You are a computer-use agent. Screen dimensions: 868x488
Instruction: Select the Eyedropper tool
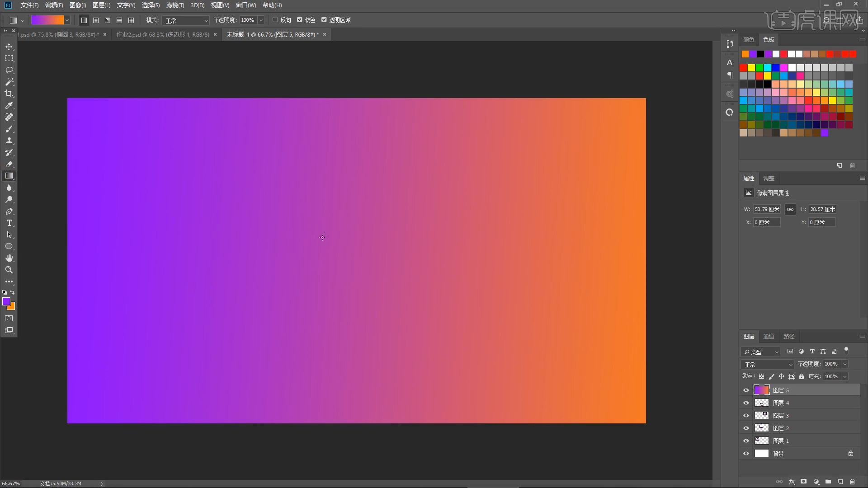(9, 106)
